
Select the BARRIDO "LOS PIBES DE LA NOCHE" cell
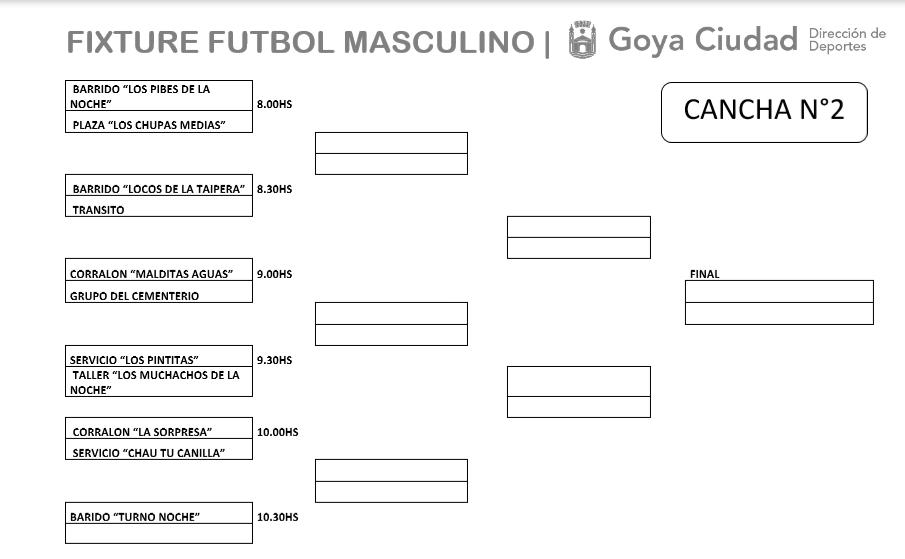tap(159, 96)
